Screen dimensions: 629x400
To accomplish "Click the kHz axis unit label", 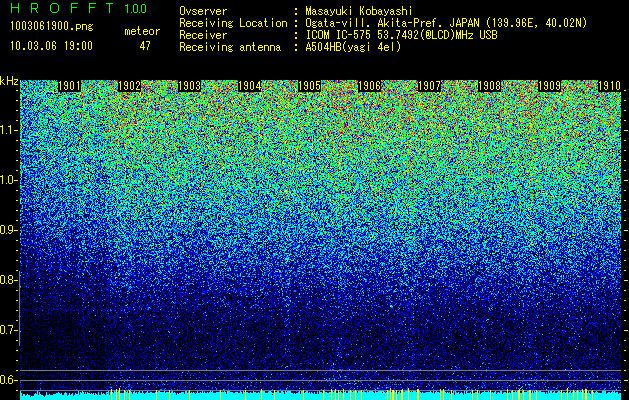I will click(9, 81).
